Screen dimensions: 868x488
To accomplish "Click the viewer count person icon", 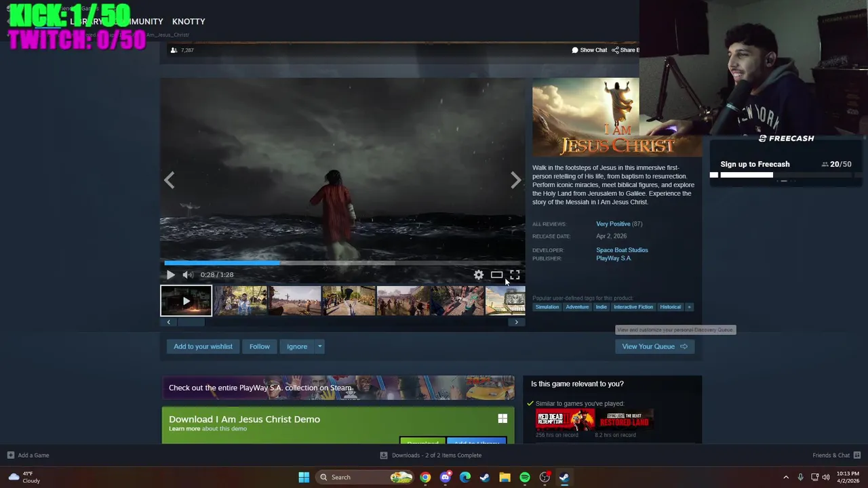I will coord(174,50).
